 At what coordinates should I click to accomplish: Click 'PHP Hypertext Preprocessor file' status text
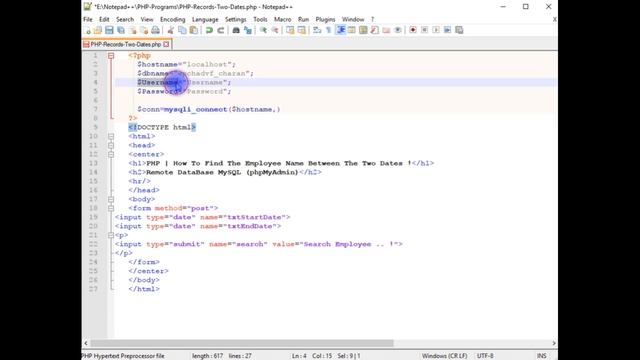click(123, 356)
